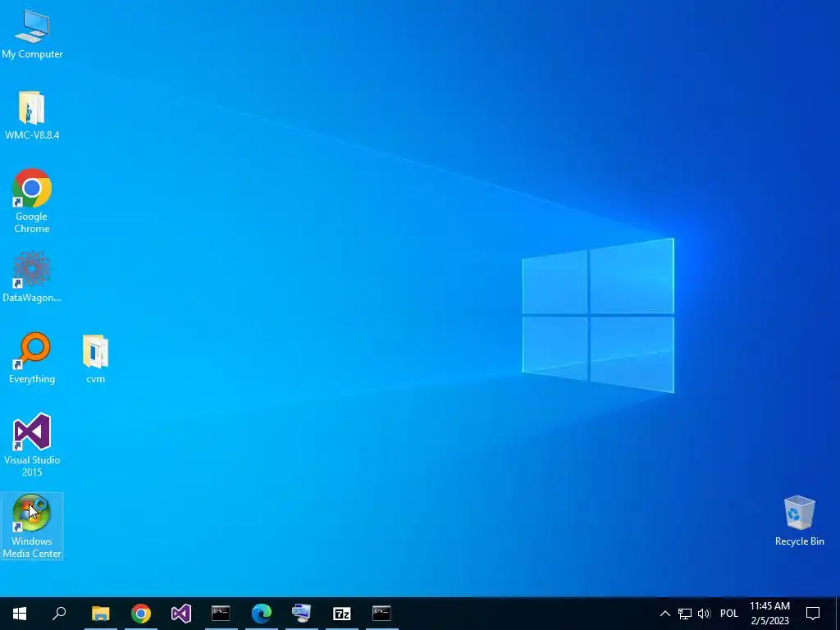Screen dimensions: 840x630
Task: Switch to 7-Zip in the taskbar
Action: pyautogui.click(x=342, y=614)
